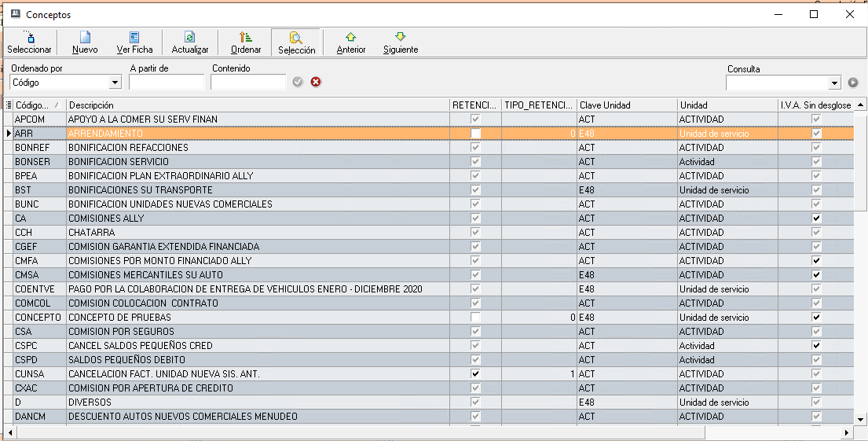868x441 pixels.
Task: Toggle I.V.A. Sin desglose for ARR row
Action: [816, 133]
